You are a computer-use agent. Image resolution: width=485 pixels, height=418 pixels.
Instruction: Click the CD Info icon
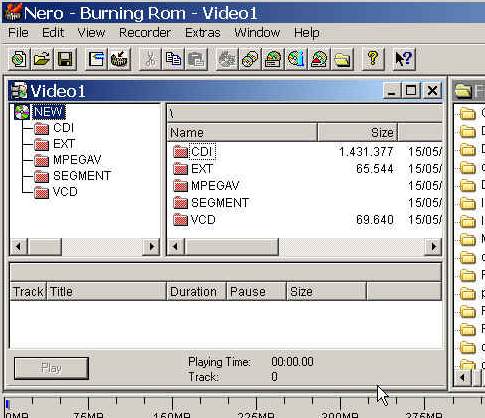(x=296, y=59)
